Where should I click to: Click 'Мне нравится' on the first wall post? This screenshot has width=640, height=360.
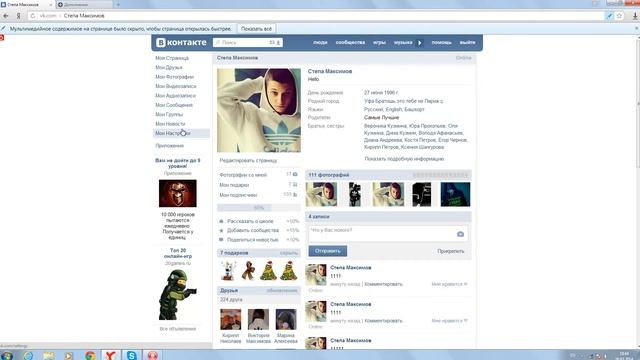[449, 284]
